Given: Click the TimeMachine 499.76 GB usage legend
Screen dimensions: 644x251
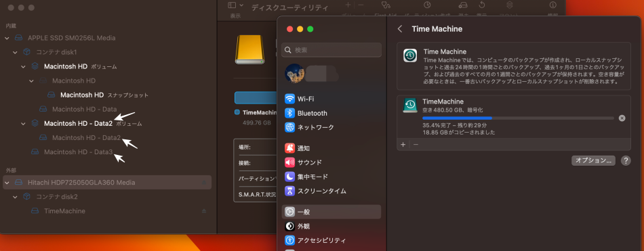Looking at the screenshot, I should (x=256, y=117).
